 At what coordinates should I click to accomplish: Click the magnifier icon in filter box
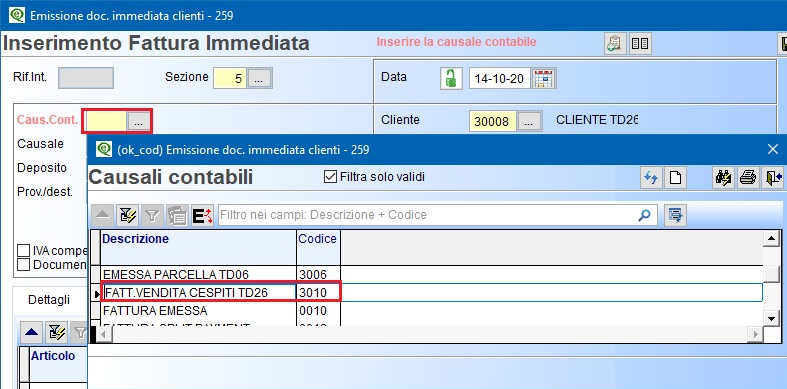click(x=644, y=215)
